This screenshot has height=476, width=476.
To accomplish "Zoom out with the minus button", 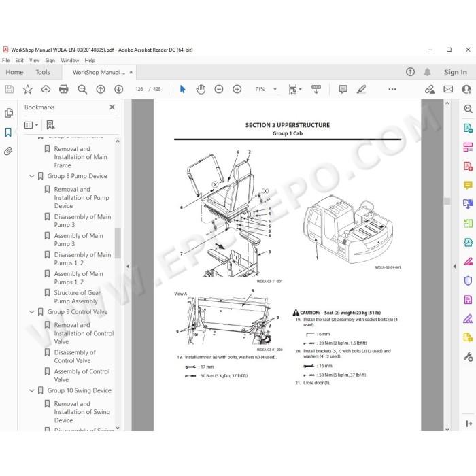I will click(219, 89).
